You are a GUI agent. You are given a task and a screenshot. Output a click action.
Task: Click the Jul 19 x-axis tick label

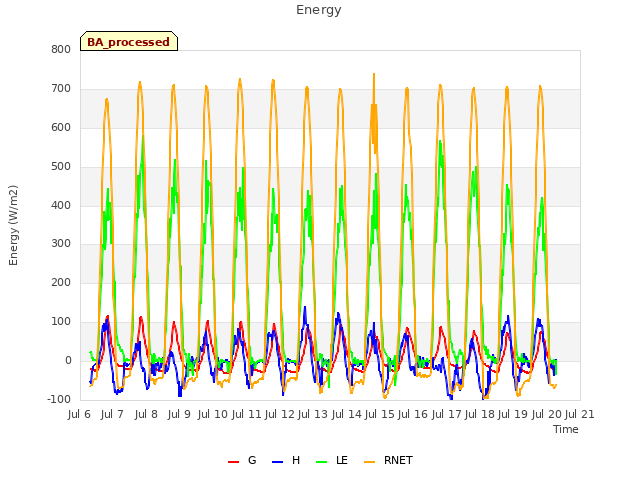coord(513,414)
